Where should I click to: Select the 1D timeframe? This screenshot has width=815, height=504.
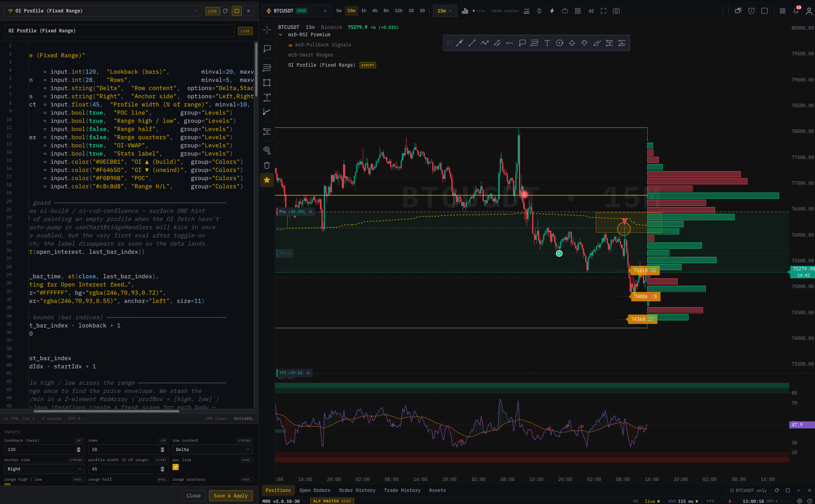pos(411,11)
